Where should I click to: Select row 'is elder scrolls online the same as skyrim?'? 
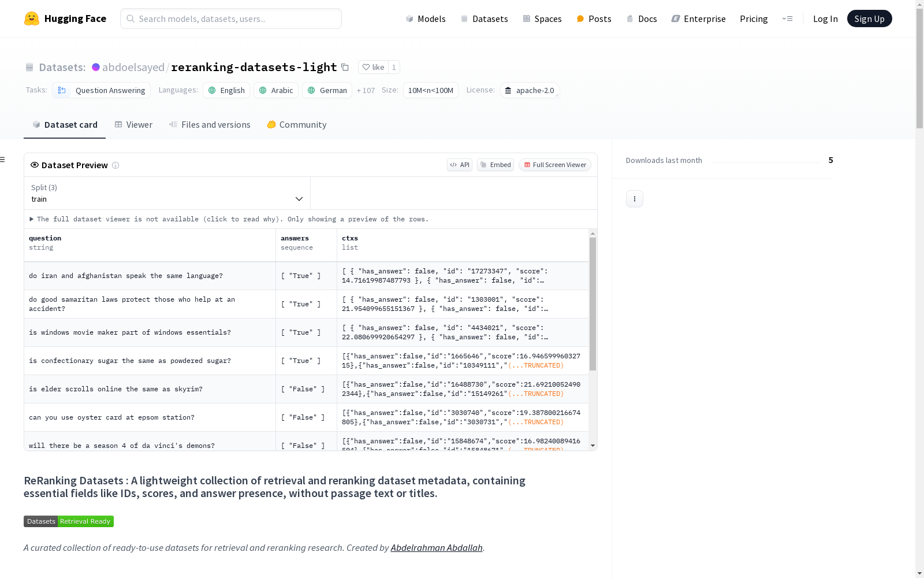pos(307,389)
